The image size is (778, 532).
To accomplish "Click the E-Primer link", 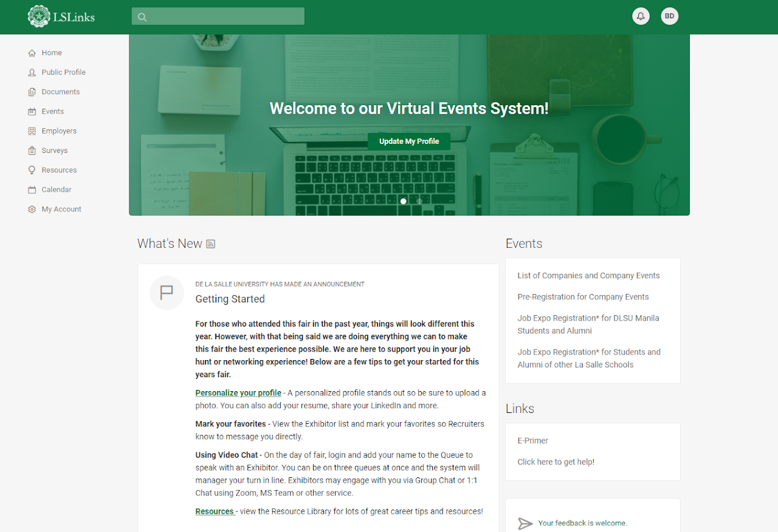I will tap(533, 441).
